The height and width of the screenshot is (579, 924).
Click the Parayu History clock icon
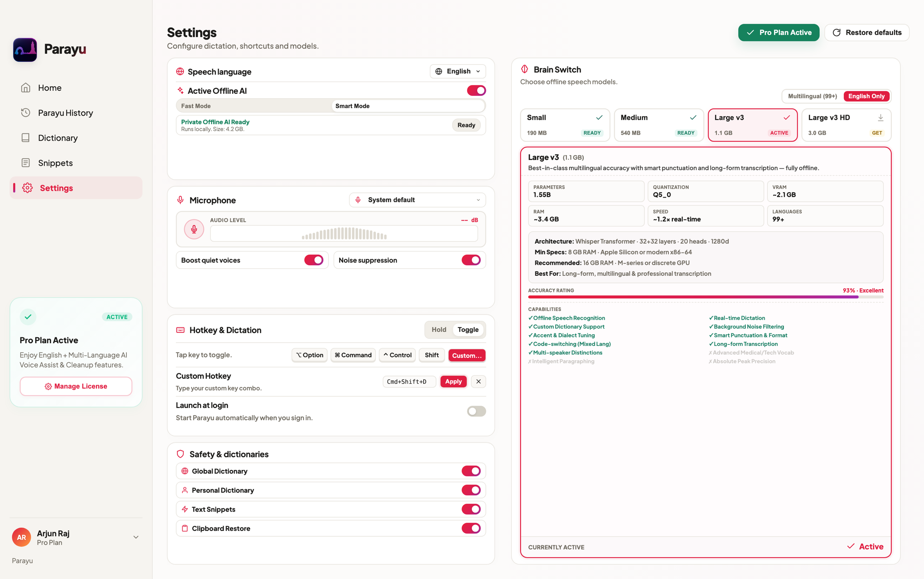tap(26, 113)
